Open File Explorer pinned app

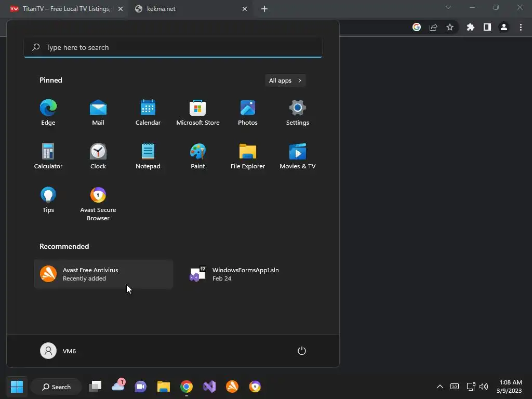tap(248, 156)
